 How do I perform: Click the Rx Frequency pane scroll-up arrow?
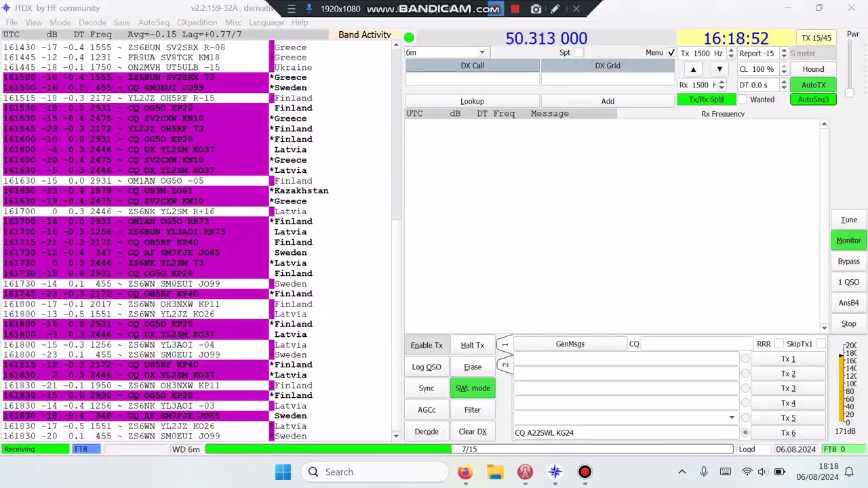pos(824,124)
